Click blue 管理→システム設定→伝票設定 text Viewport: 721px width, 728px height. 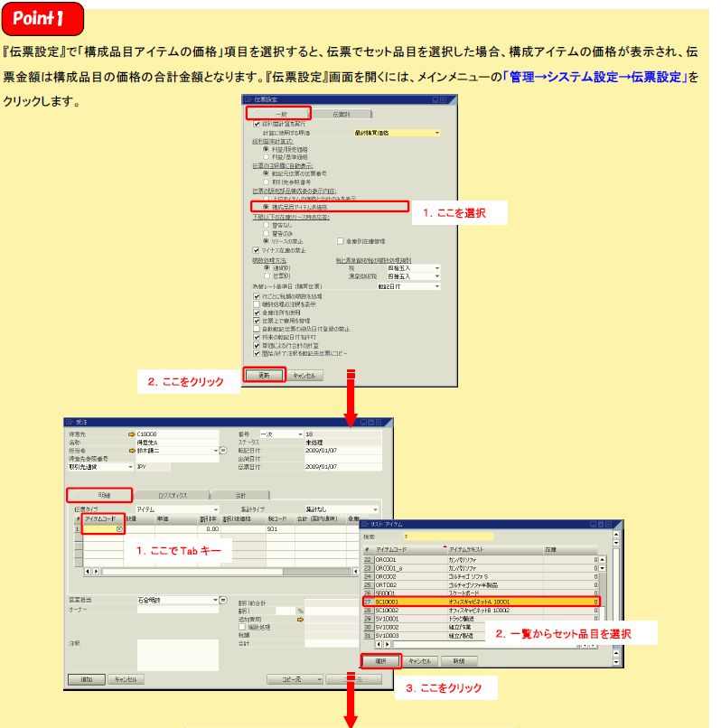(595, 77)
